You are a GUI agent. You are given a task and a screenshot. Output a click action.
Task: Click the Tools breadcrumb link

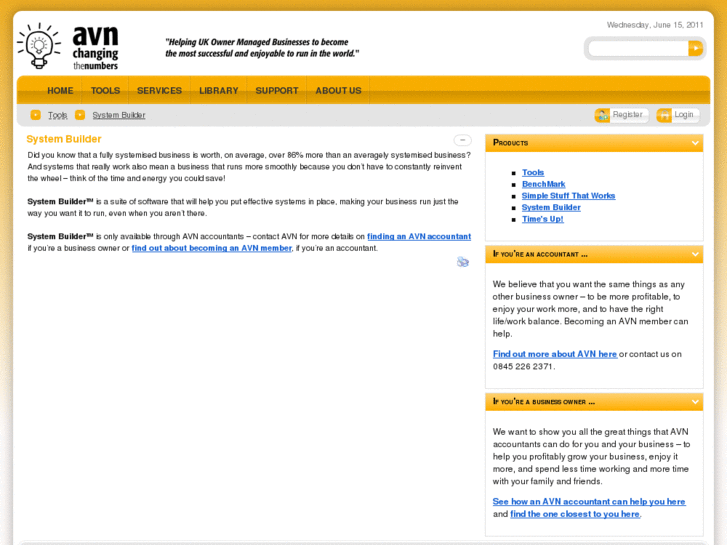click(x=57, y=115)
